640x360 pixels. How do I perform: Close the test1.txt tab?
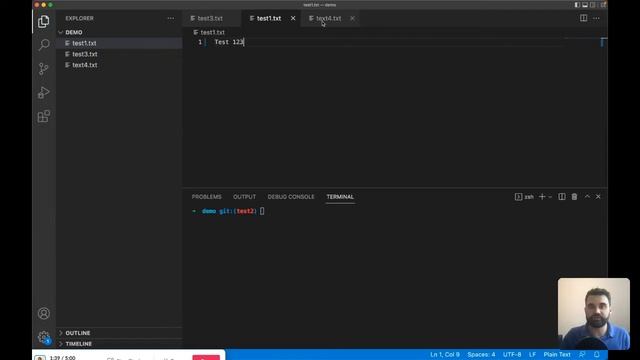click(293, 18)
